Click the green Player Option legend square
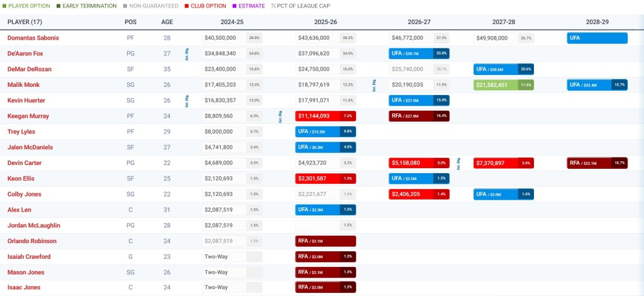This screenshot has height=296, width=644. coord(4,6)
